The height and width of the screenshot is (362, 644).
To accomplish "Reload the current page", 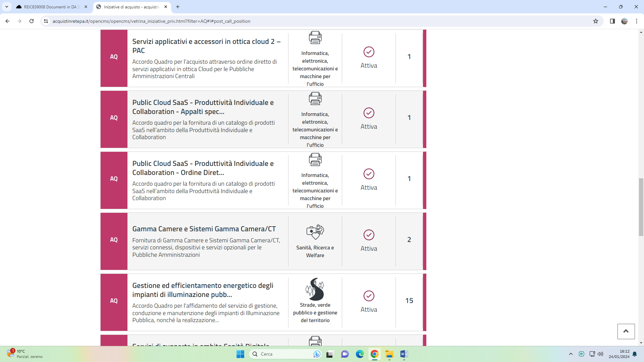I will [x=32, y=21].
